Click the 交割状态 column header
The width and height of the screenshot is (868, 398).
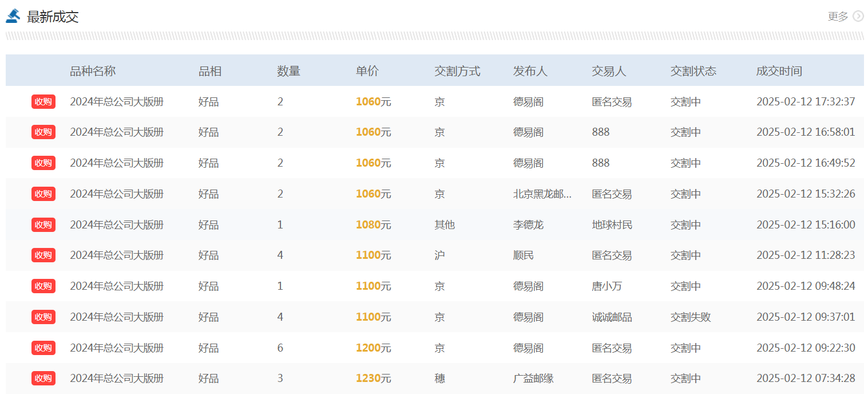pos(693,71)
